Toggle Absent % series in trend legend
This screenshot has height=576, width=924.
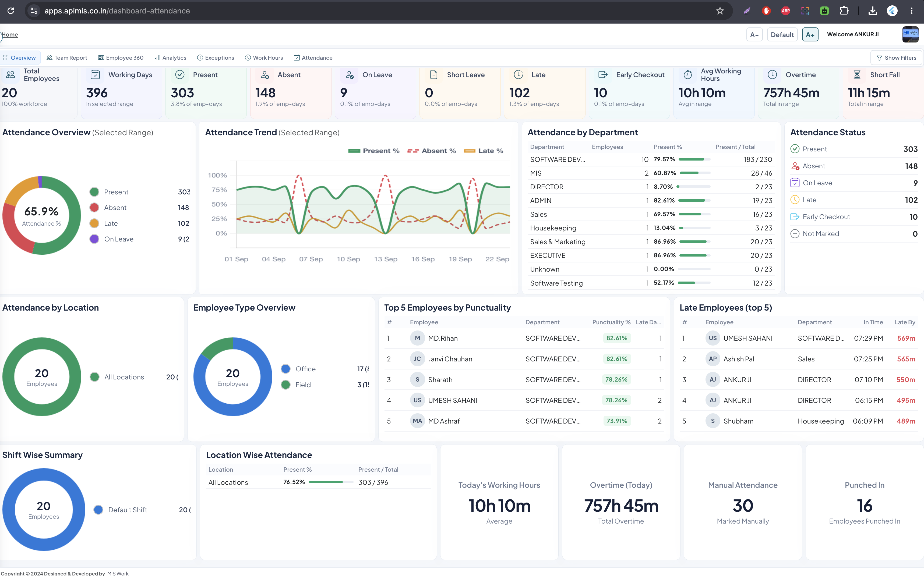pyautogui.click(x=432, y=151)
